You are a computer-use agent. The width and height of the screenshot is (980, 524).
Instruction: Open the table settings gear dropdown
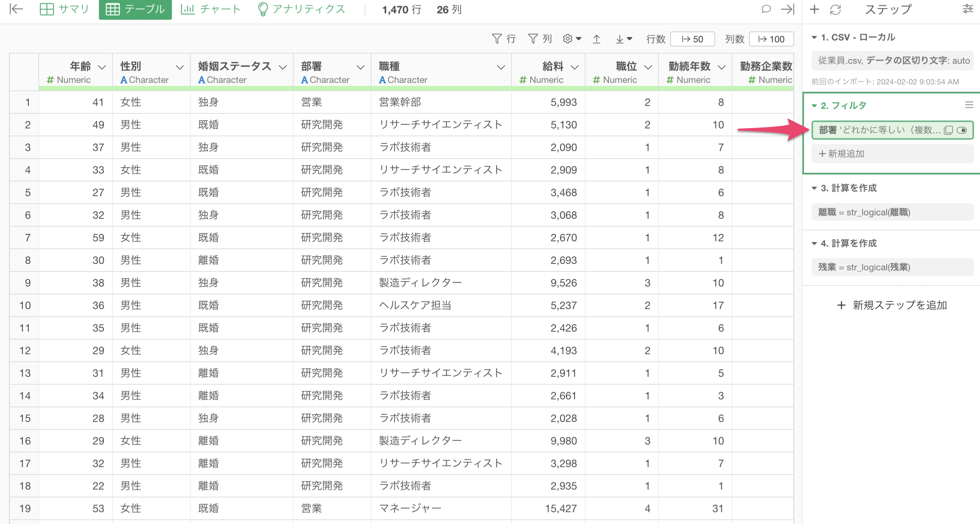pyautogui.click(x=572, y=39)
